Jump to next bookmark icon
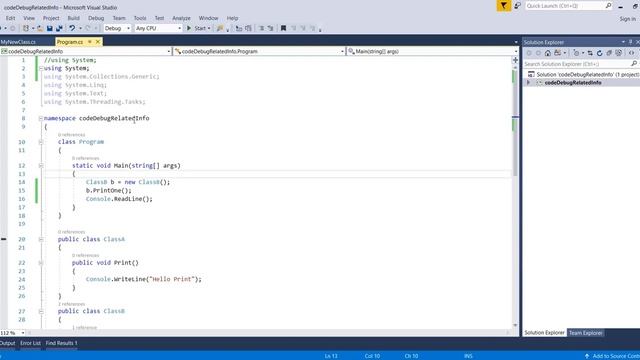Image resolution: width=640 pixels, height=360 pixels. 303,28
